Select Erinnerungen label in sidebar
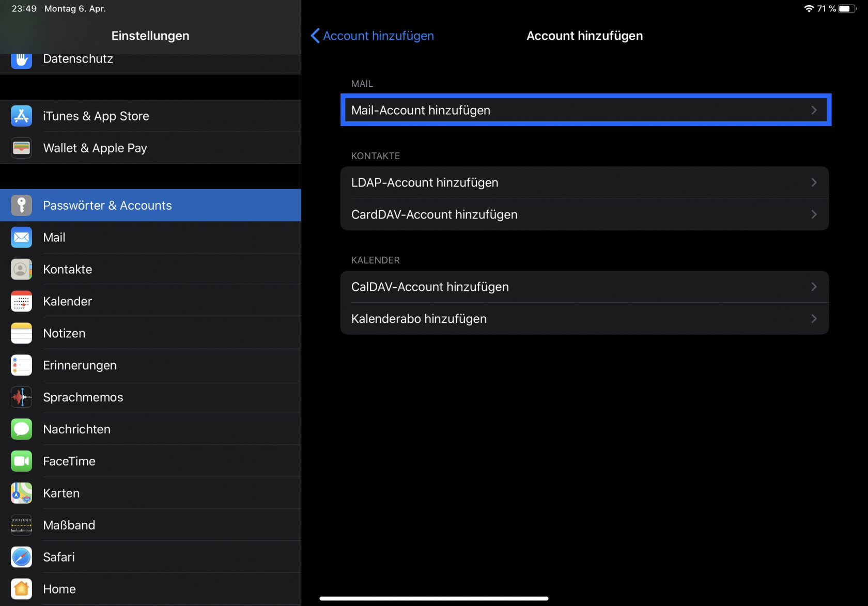 (x=80, y=366)
